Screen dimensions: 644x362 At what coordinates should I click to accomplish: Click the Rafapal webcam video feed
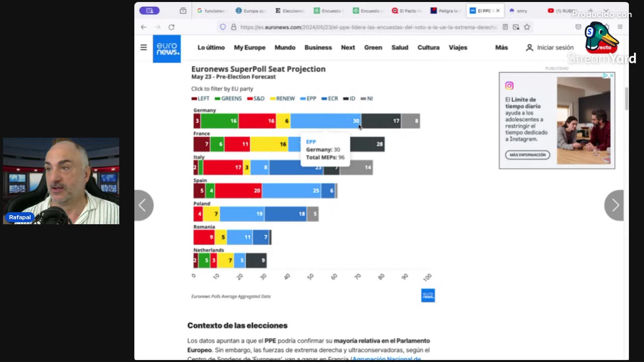point(61,181)
